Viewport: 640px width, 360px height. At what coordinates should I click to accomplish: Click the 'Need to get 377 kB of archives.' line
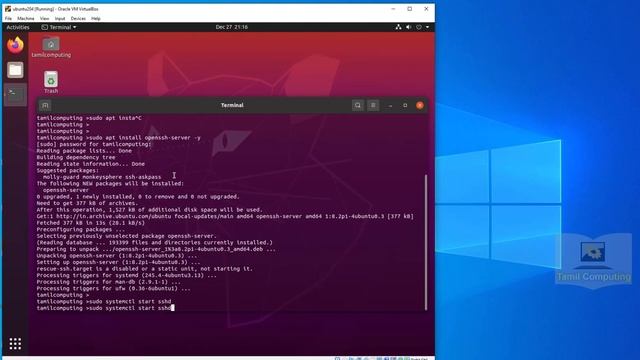(87, 203)
